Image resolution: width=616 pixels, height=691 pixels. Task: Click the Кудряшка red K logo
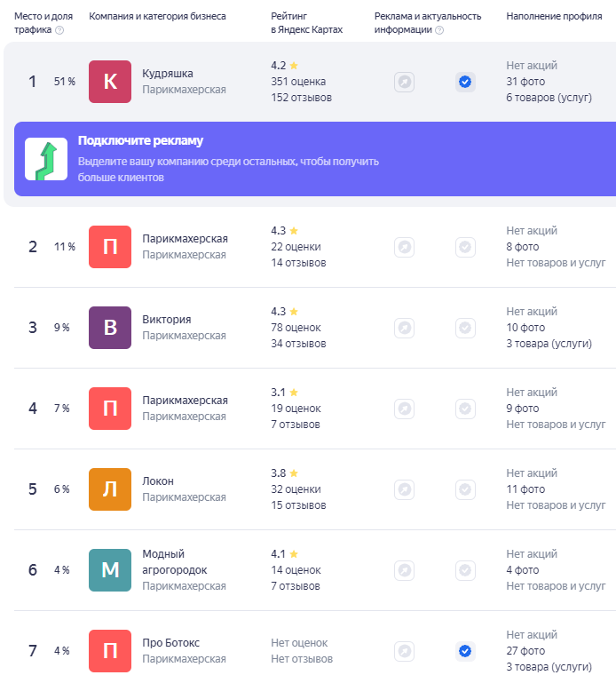pos(110,82)
